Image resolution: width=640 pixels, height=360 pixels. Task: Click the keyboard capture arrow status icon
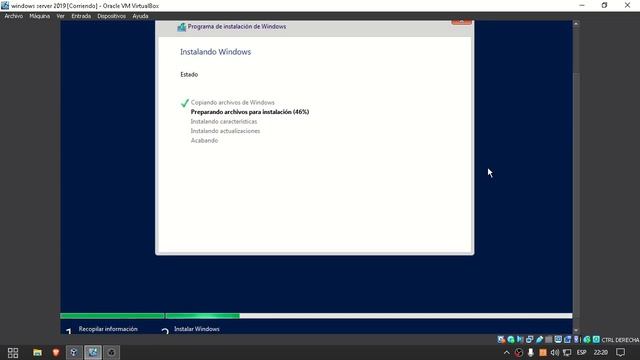click(x=596, y=340)
